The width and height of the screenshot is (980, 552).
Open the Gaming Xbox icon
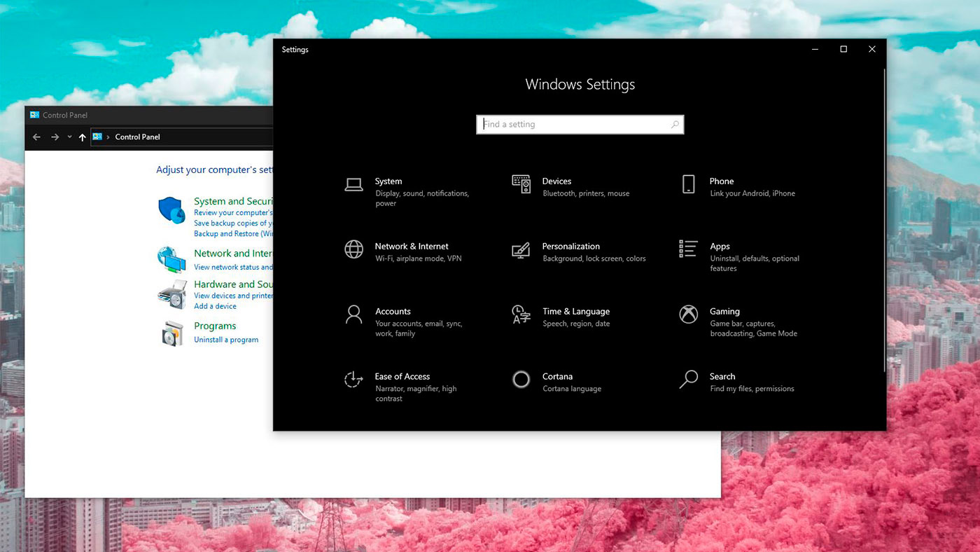(x=689, y=314)
